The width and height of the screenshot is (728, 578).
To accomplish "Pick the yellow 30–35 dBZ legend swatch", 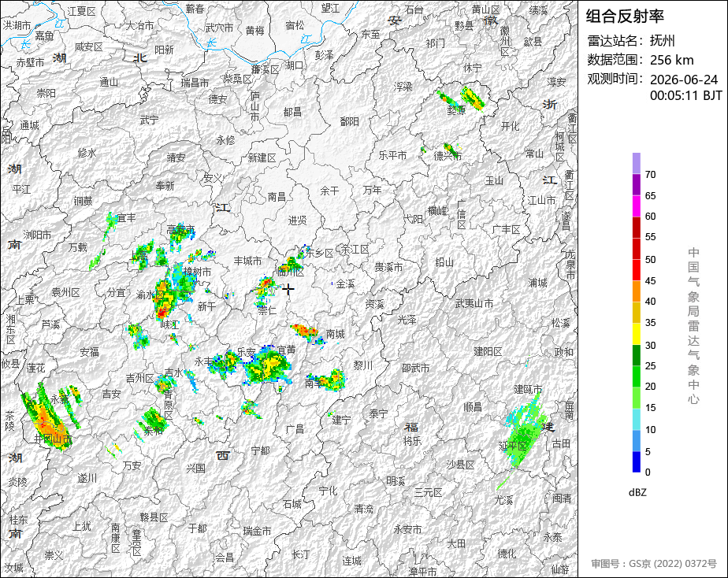I will coord(637,334).
